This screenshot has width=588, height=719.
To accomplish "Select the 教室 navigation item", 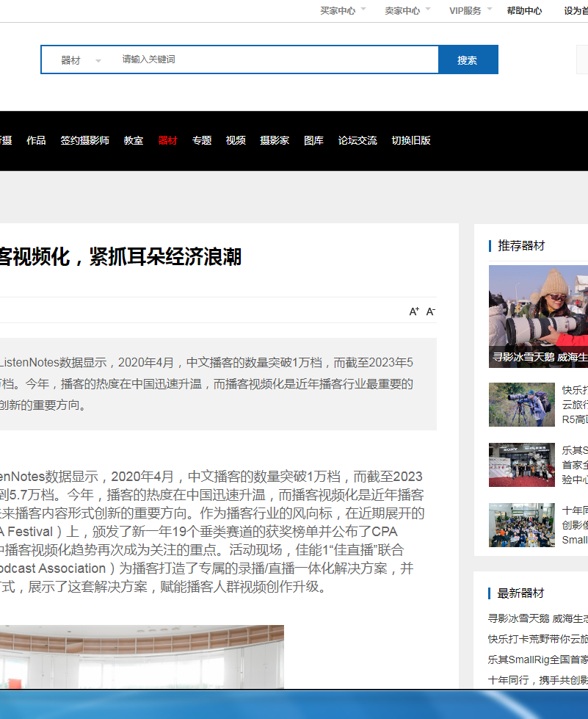I will 134,140.
